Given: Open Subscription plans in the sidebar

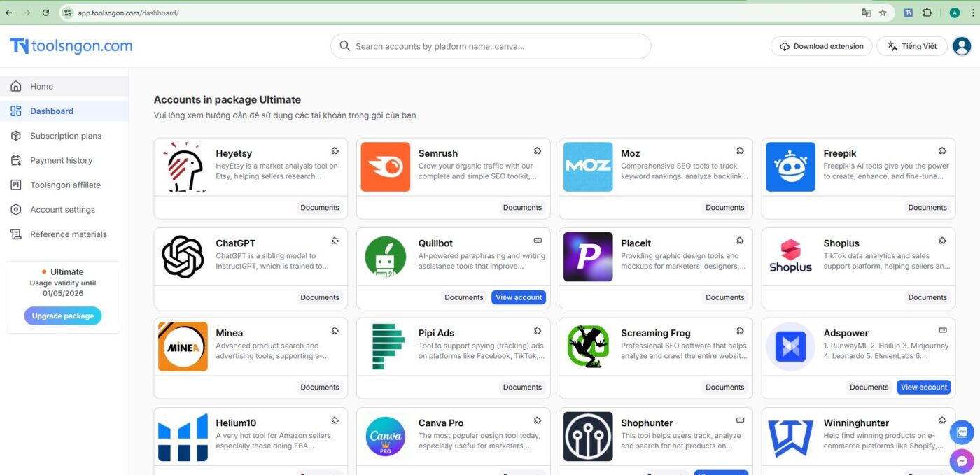Looking at the screenshot, I should pyautogui.click(x=64, y=136).
